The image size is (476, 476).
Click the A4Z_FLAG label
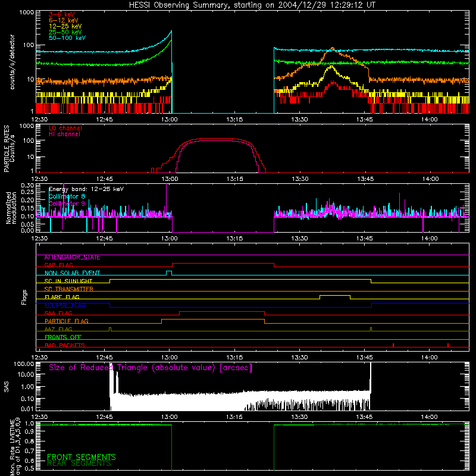coord(58,330)
